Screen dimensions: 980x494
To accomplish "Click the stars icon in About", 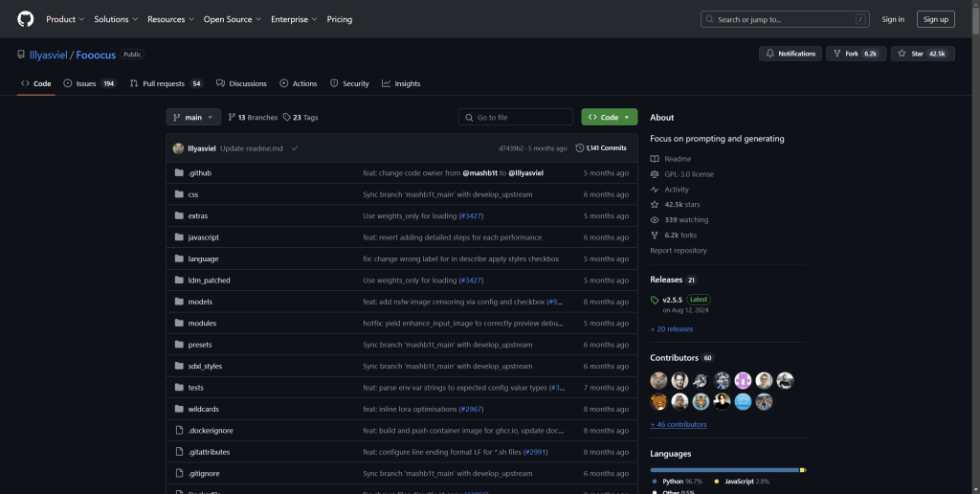I will coord(655,205).
